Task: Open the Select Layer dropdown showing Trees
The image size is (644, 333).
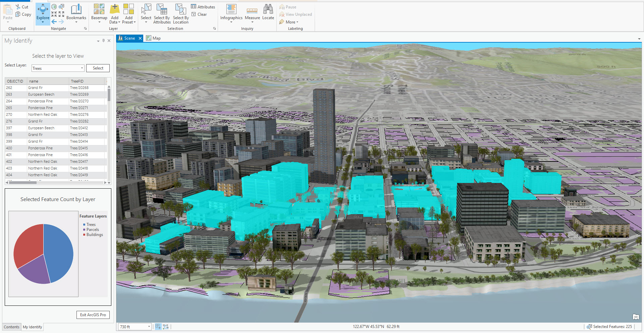Action: 58,68
